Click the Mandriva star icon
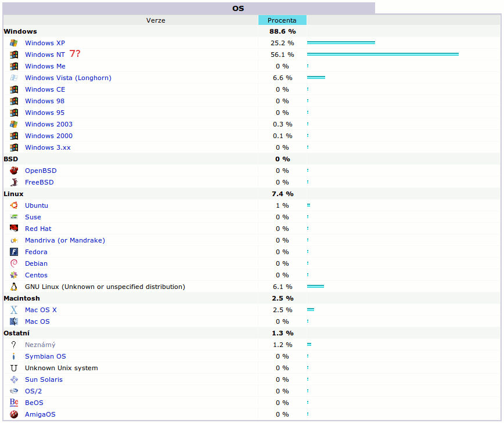The height and width of the screenshot is (423, 504). coord(14,240)
